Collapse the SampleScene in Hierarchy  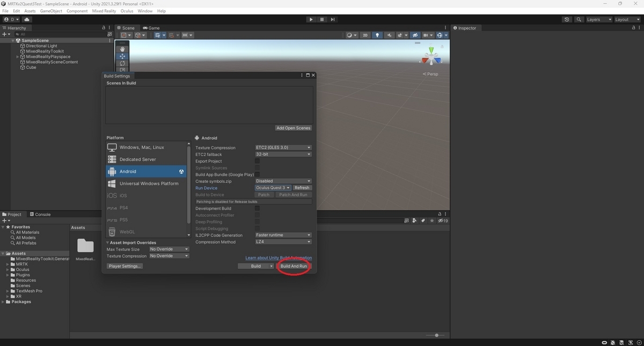tap(13, 41)
